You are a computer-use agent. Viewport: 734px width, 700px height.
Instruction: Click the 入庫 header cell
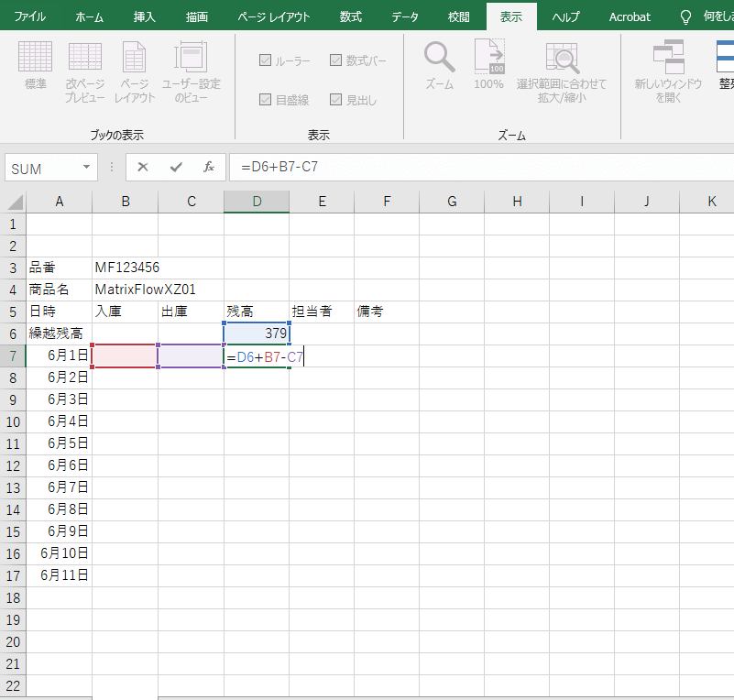[125, 312]
